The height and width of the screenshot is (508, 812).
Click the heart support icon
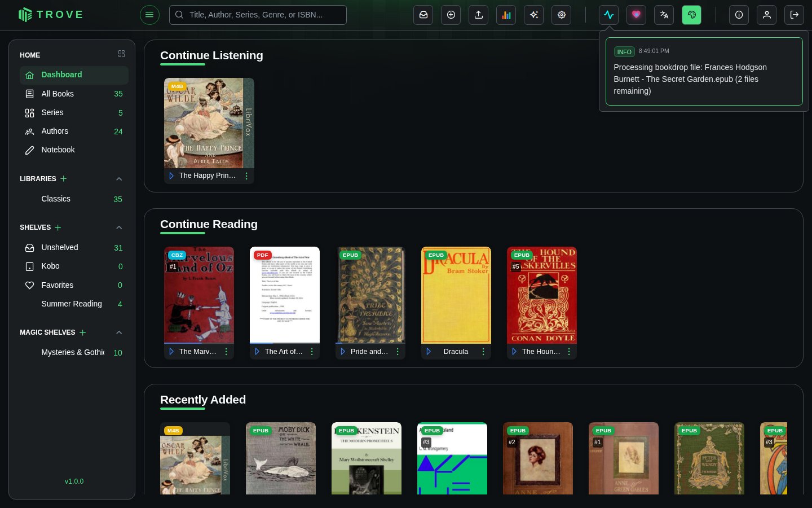pos(636,15)
